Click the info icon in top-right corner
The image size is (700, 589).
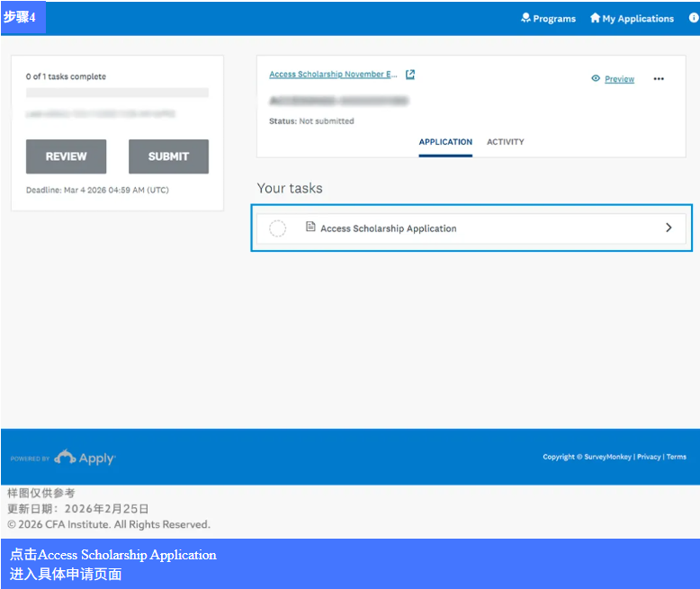click(694, 18)
